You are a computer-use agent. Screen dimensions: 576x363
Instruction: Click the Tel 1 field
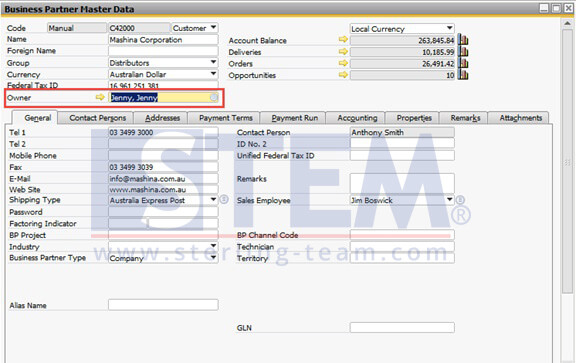point(163,132)
